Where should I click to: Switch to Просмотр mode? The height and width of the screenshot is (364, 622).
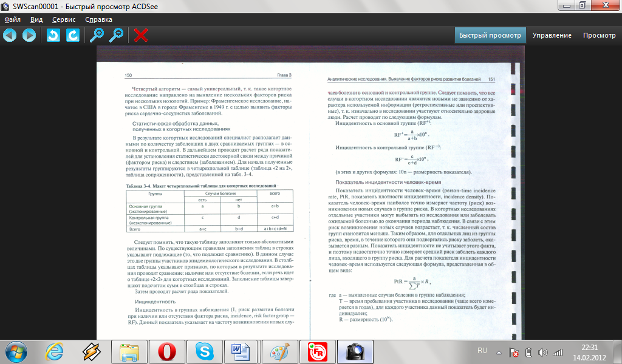(600, 35)
